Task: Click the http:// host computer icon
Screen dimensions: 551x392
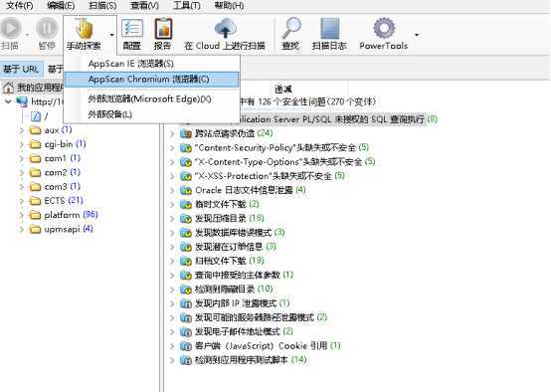Action: click(22, 101)
